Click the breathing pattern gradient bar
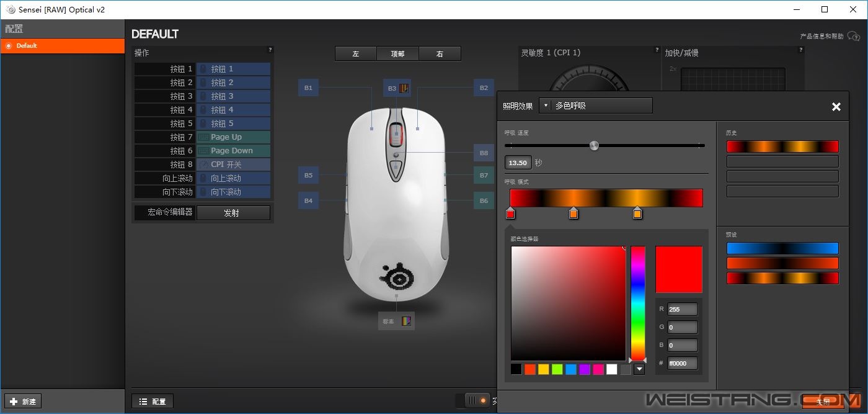The width and height of the screenshot is (868, 414). pos(606,198)
